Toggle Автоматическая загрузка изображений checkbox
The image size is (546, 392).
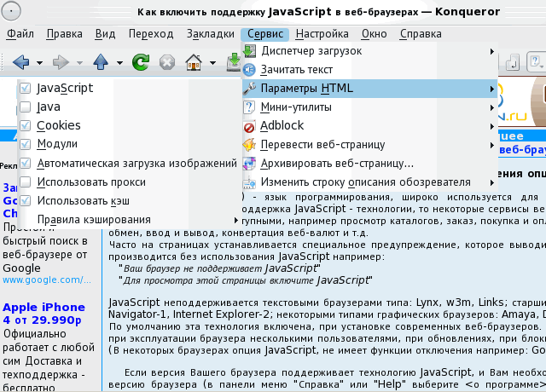[x=26, y=163]
